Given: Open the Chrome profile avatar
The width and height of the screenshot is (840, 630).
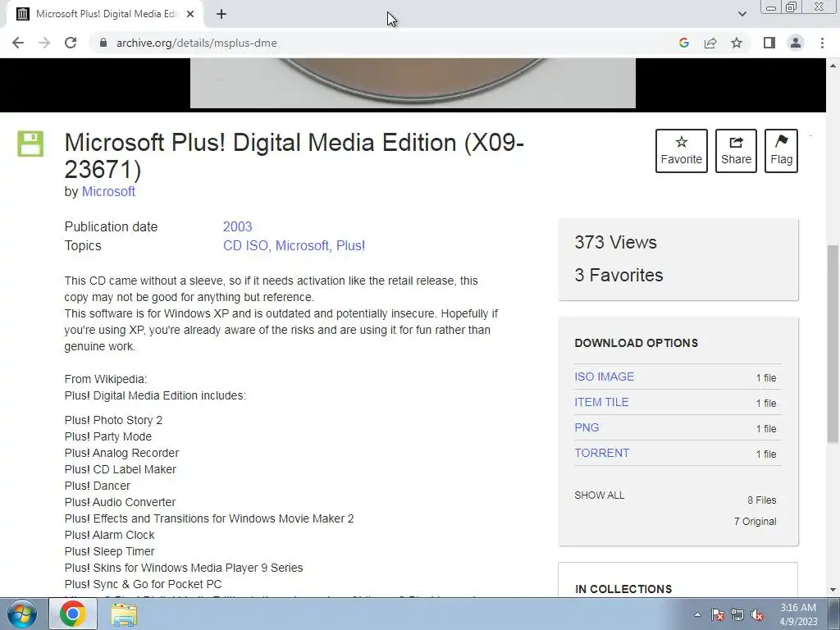Looking at the screenshot, I should click(x=796, y=43).
